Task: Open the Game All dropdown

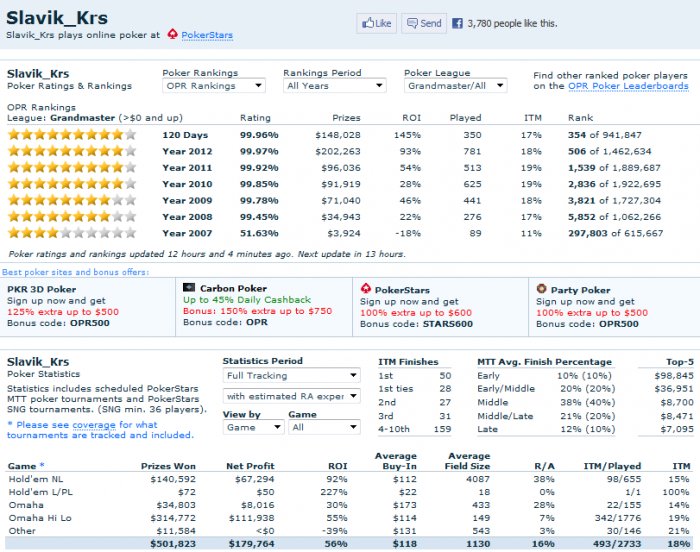Action: click(324, 427)
